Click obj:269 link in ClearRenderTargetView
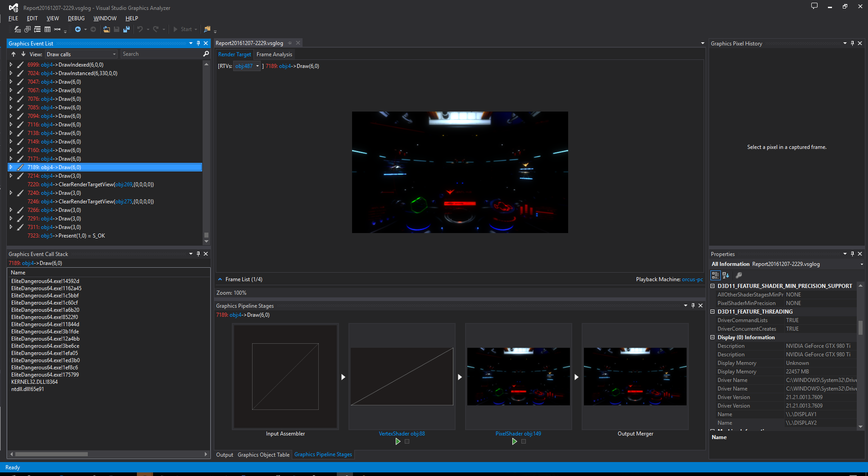 click(123, 184)
